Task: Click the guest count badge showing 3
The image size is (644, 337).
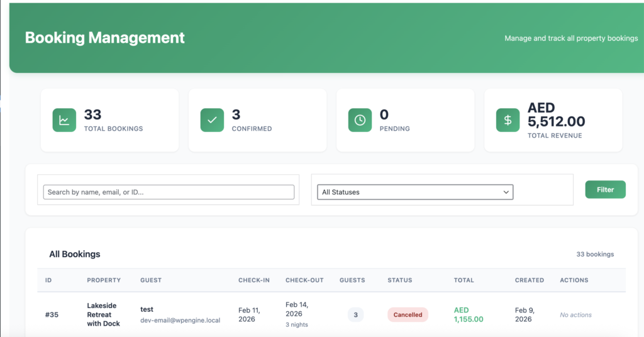Action: [355, 315]
